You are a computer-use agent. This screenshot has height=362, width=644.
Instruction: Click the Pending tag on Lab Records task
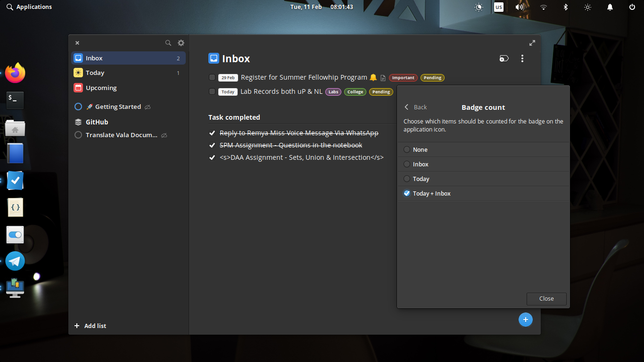point(381,92)
